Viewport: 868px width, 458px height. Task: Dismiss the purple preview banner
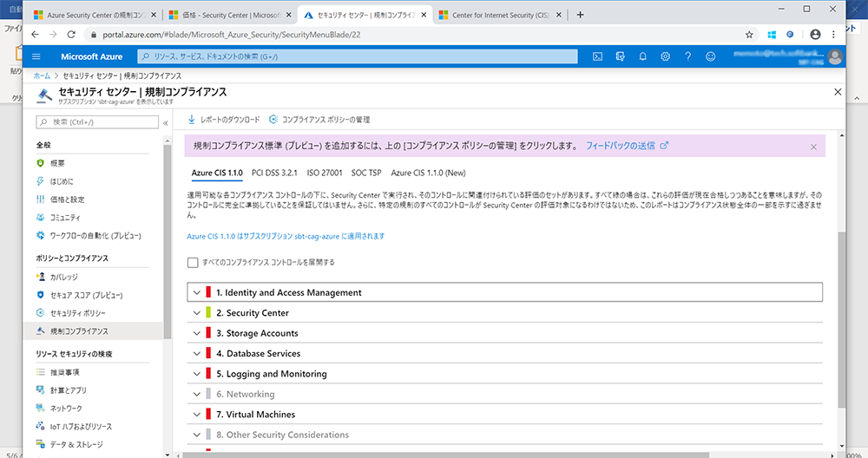click(x=813, y=147)
